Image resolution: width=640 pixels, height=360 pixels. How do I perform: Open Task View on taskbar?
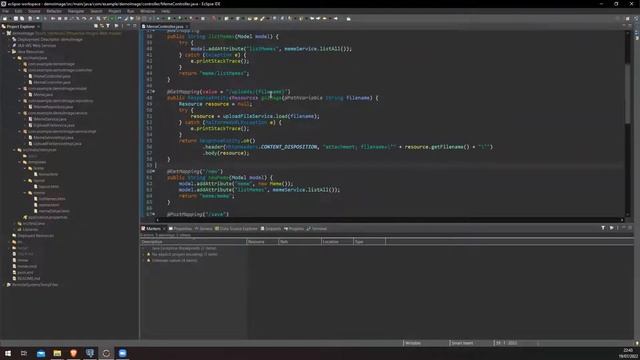point(24,353)
